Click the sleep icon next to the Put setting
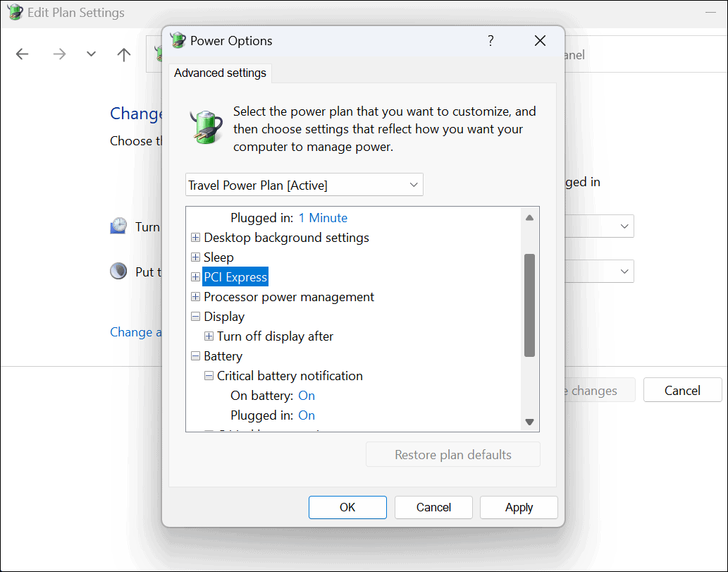 point(118,271)
